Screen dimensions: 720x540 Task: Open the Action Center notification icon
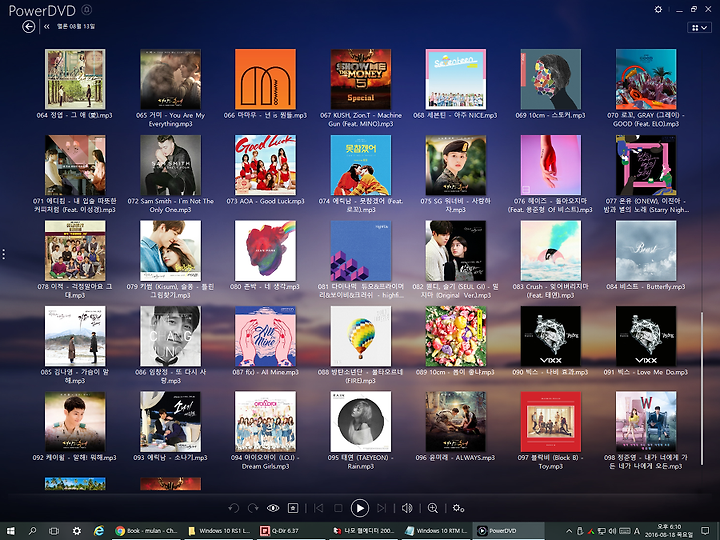[x=706, y=531]
